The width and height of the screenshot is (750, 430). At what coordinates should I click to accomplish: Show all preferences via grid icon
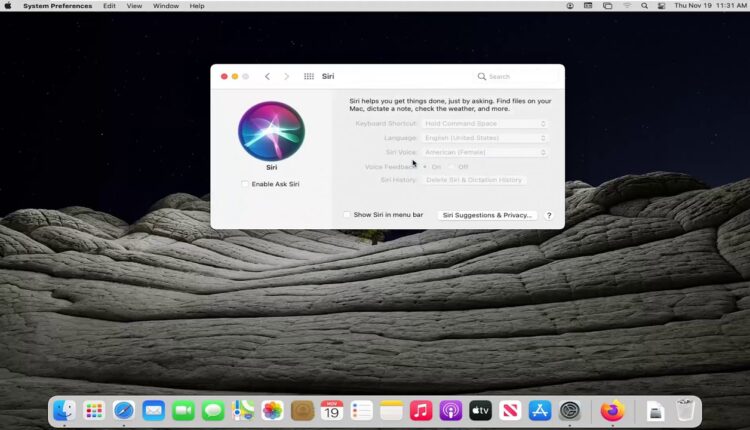click(x=309, y=77)
